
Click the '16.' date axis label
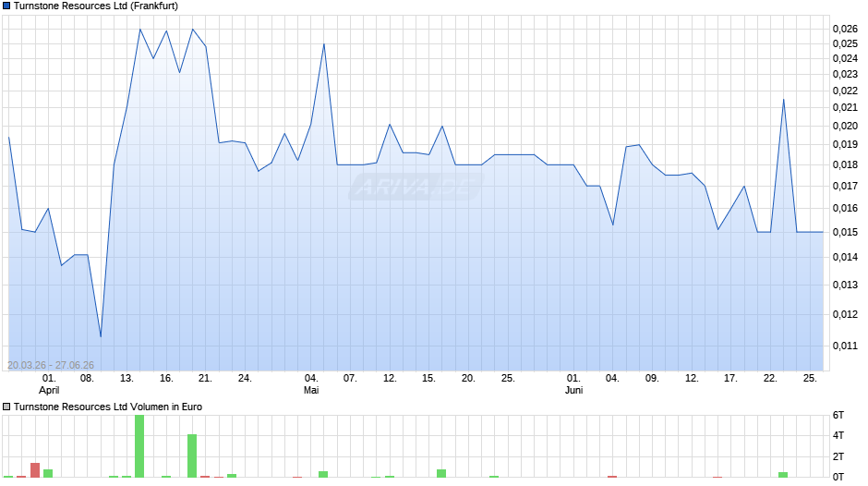tap(166, 379)
